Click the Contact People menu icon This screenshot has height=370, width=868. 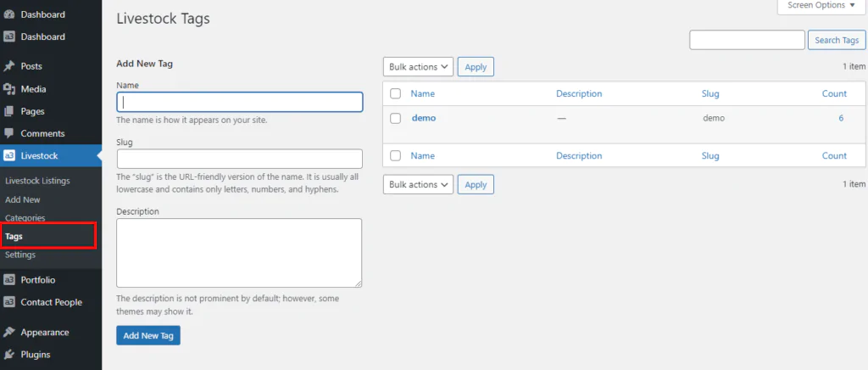9,302
